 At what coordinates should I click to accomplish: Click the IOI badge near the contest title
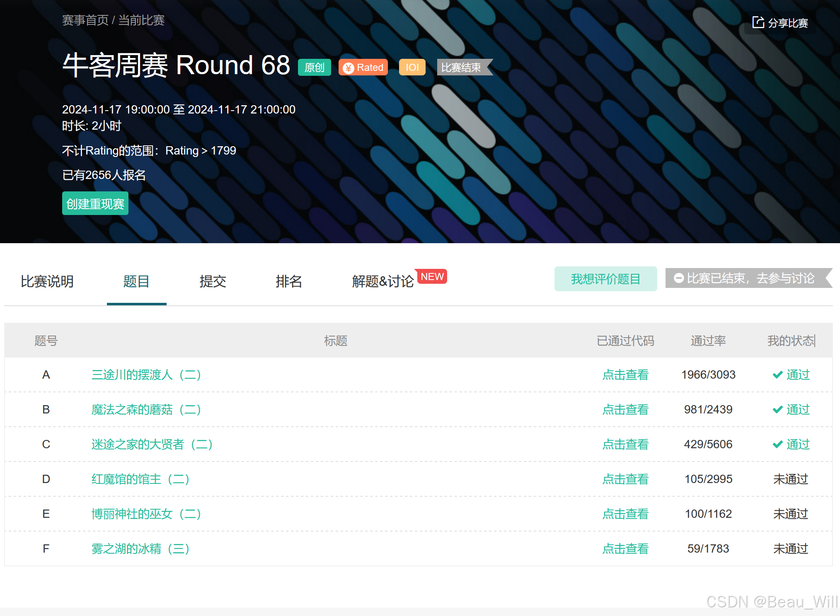[412, 67]
